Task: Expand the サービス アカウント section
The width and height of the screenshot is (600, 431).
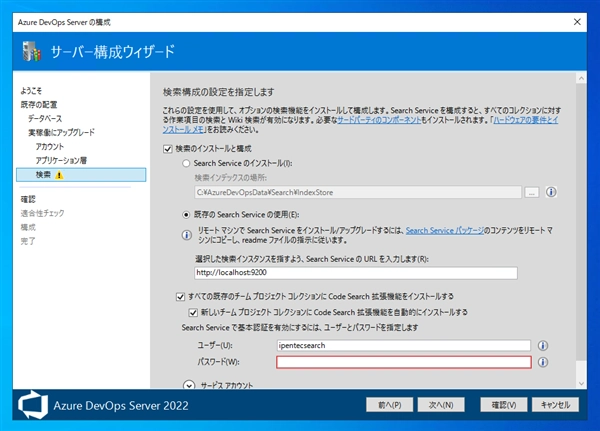Action: click(189, 385)
